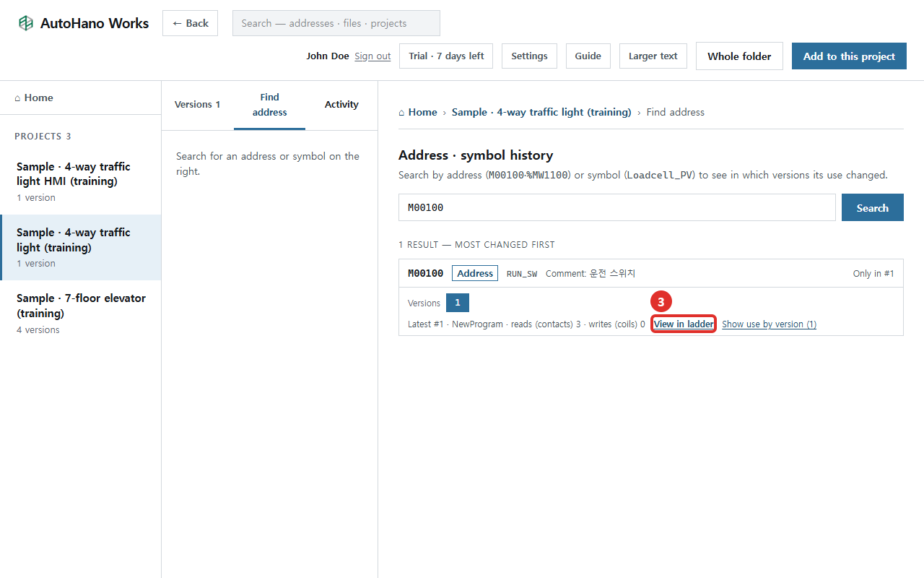Run the address Search

click(x=873, y=207)
